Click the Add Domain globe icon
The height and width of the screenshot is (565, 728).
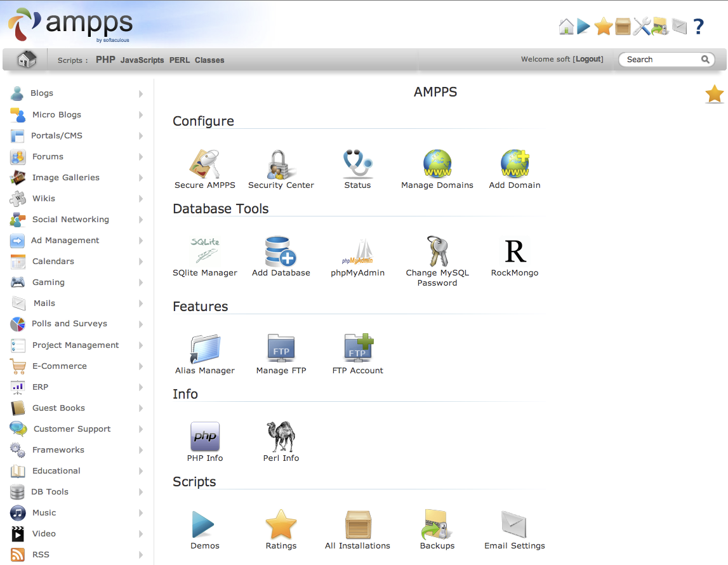[515, 163]
